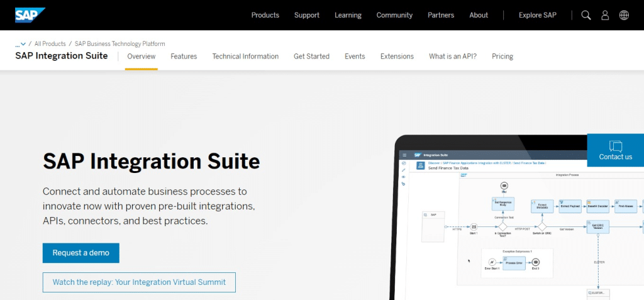The image size is (644, 300).
Task: Open the globe country selector icon
Action: click(x=624, y=15)
